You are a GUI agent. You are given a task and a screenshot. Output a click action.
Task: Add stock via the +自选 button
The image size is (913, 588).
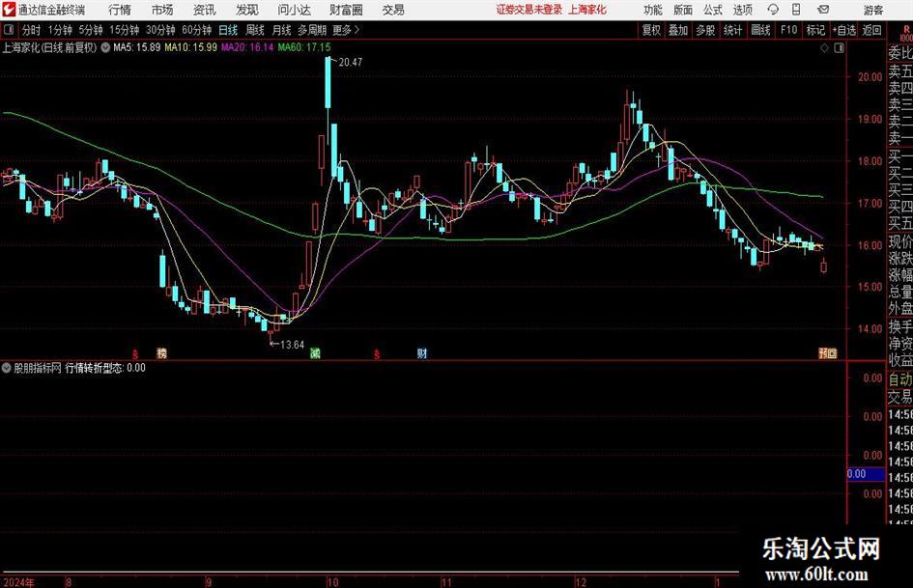point(844,30)
